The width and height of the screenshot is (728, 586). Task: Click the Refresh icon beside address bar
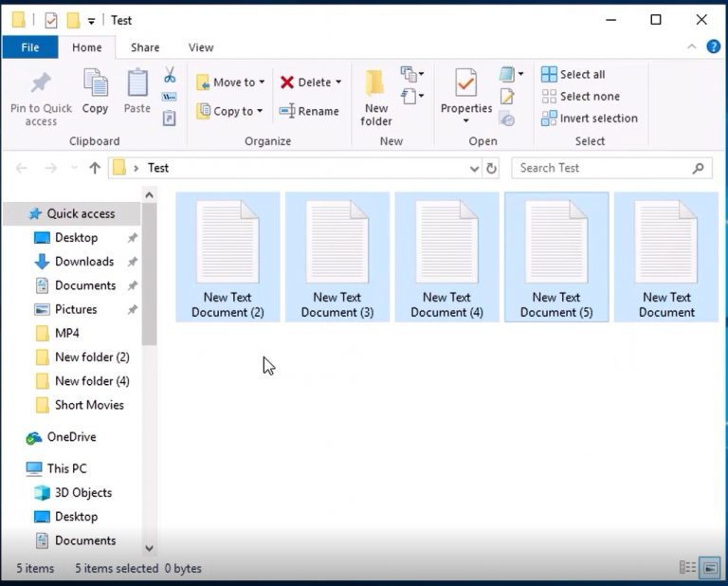[491, 168]
